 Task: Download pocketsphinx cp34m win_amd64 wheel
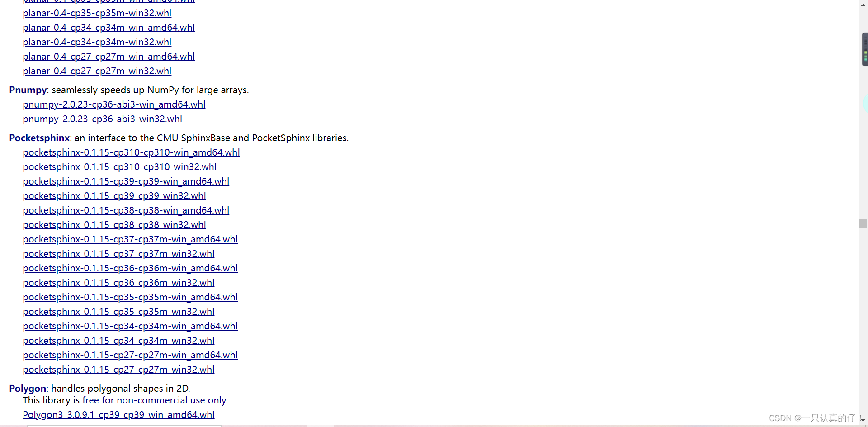click(130, 326)
